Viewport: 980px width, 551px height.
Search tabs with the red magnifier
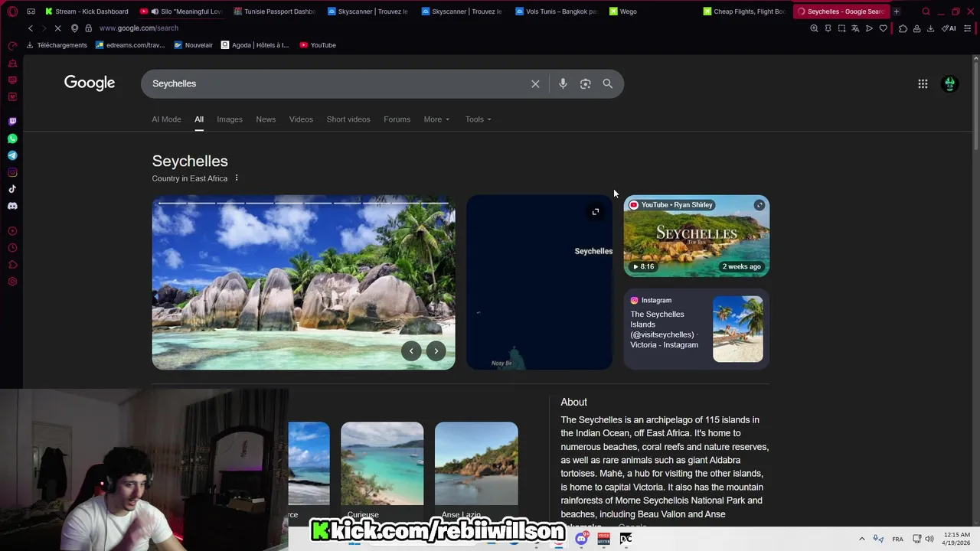(x=926, y=11)
